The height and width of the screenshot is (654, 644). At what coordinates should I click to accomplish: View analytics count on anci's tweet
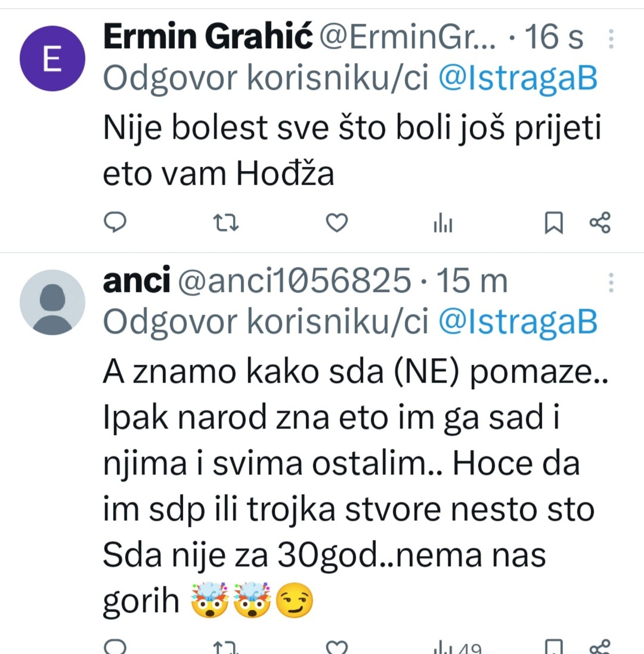(x=457, y=647)
